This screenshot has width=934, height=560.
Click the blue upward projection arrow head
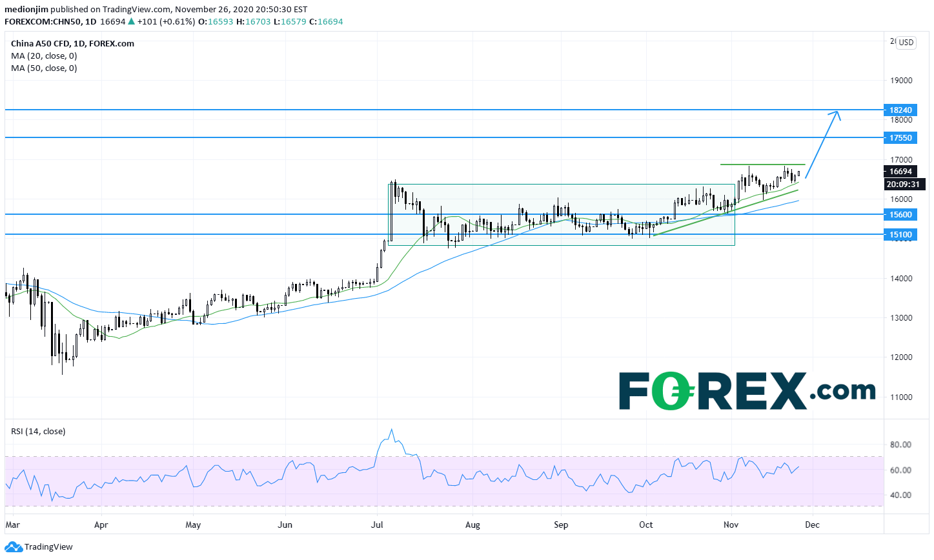tap(837, 114)
